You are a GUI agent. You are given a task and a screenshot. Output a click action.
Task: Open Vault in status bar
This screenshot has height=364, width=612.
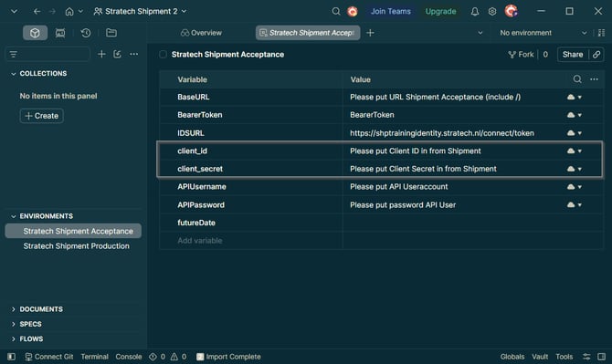[540, 357]
